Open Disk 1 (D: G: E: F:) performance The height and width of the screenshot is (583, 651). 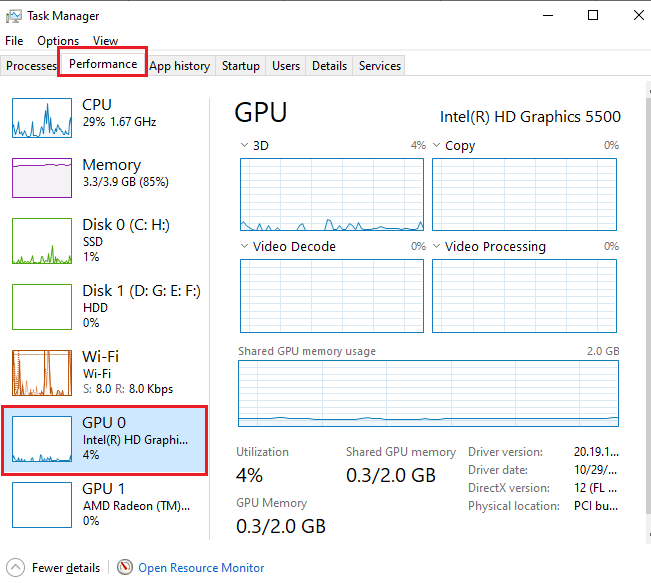[x=140, y=306]
